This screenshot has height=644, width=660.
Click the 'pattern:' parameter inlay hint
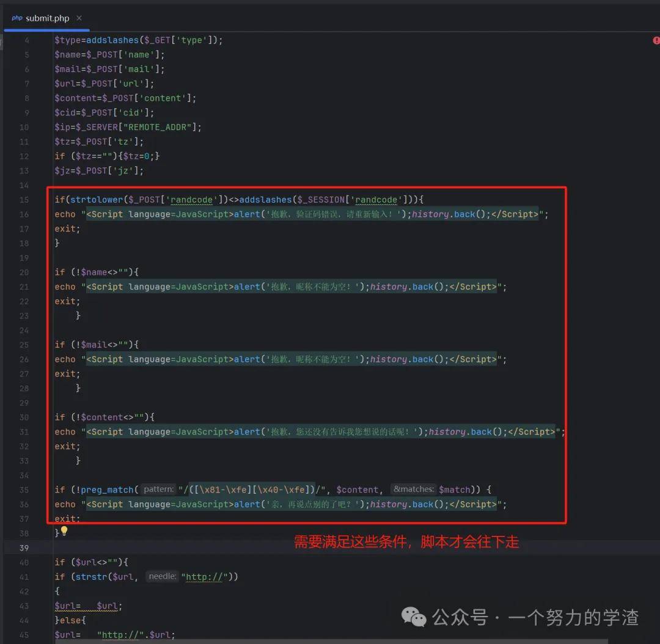(x=158, y=489)
